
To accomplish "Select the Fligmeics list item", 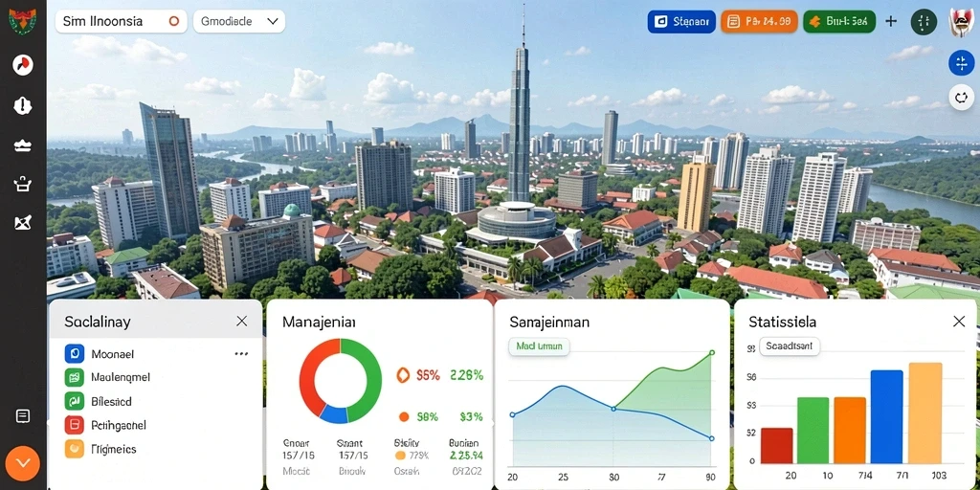I will pos(156,449).
